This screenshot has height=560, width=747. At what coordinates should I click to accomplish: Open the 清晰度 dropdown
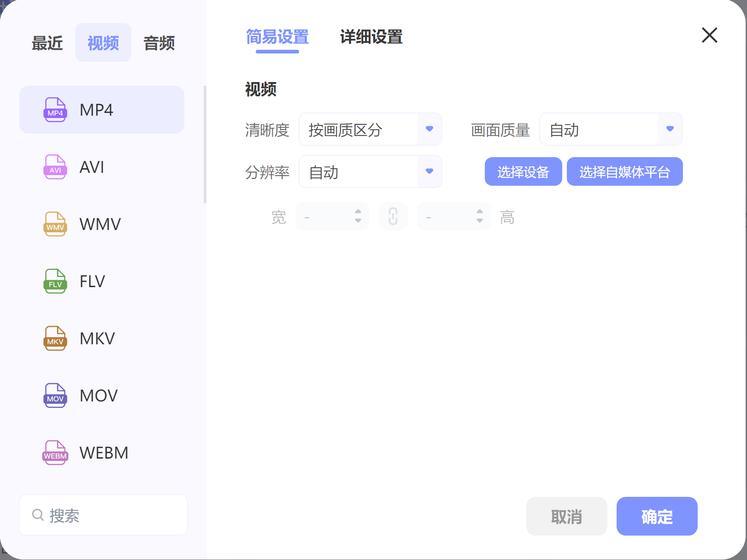click(429, 130)
